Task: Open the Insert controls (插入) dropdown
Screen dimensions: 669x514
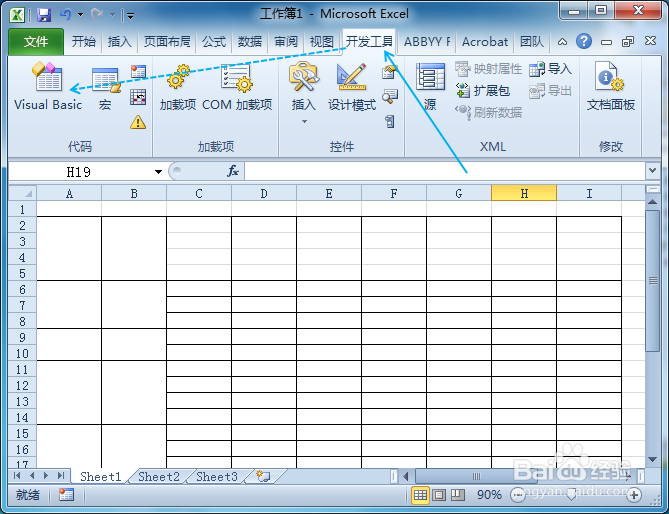Action: [x=303, y=93]
